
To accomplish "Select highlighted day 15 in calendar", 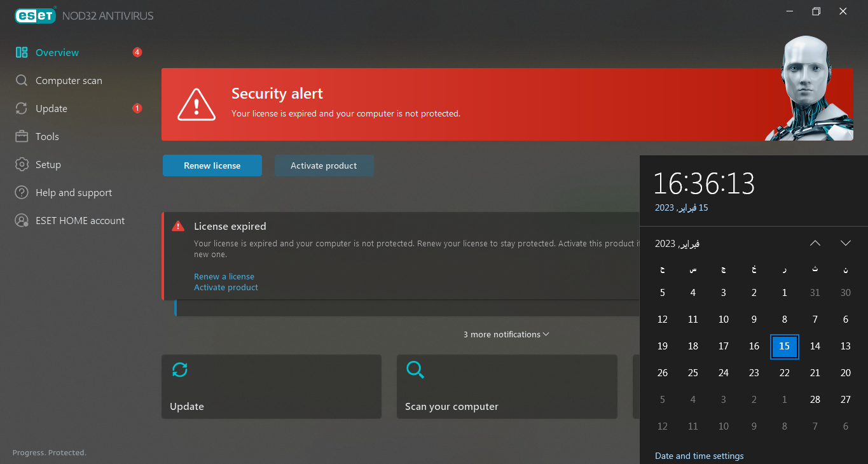I will (785, 346).
